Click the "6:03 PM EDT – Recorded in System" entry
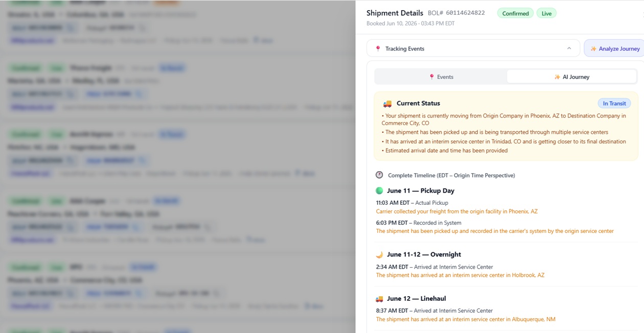Viewport: 644px width, 333px height. tap(419, 223)
